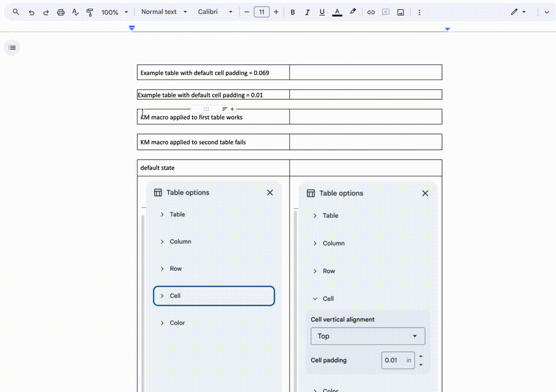Viewport: 556px width, 392px height.
Task: Show the document outline
Action: coord(13,48)
